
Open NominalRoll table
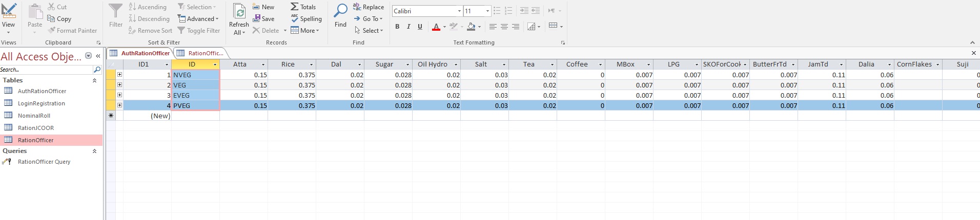click(x=34, y=116)
